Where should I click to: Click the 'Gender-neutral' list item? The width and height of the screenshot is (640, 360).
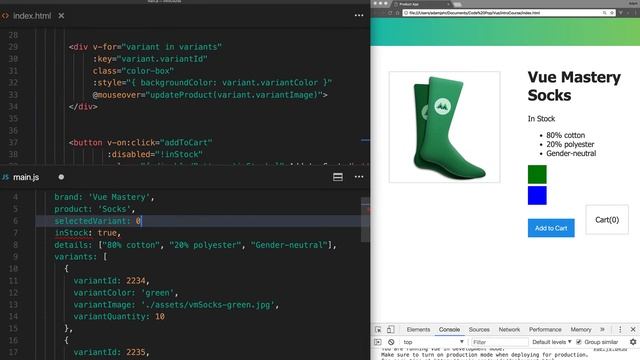(x=571, y=153)
